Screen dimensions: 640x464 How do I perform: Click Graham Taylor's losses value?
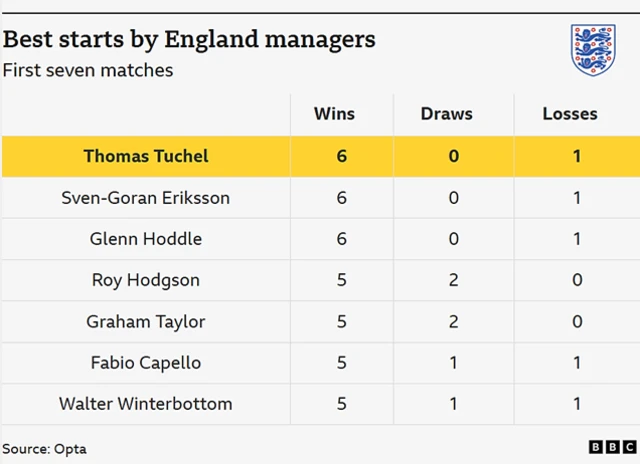tap(577, 322)
